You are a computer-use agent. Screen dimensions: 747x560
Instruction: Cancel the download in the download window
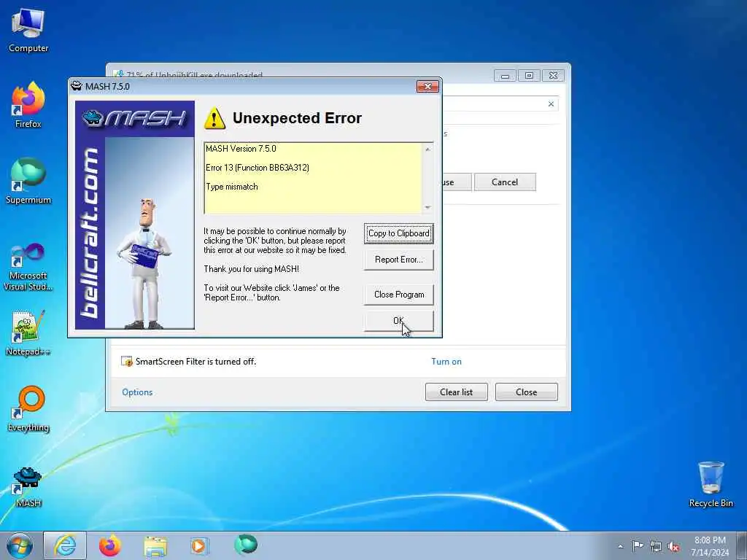coord(505,182)
